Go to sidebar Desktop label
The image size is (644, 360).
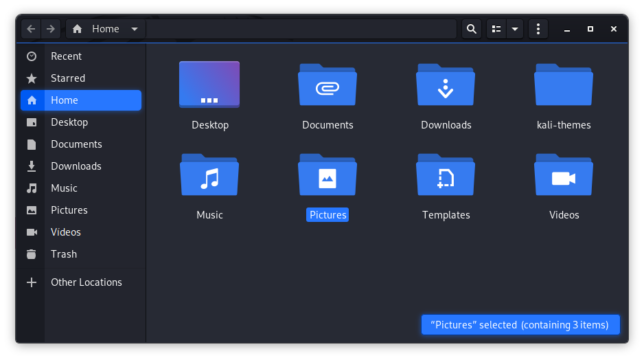click(69, 122)
